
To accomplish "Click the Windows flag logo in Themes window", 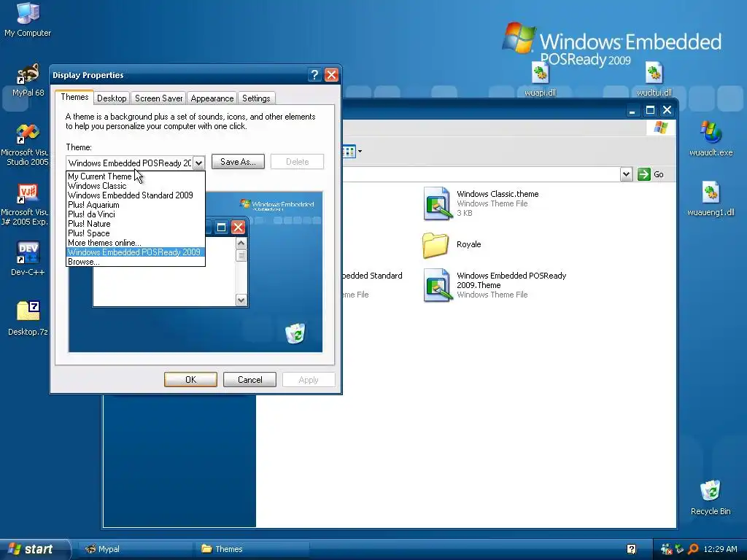I will (x=661, y=128).
